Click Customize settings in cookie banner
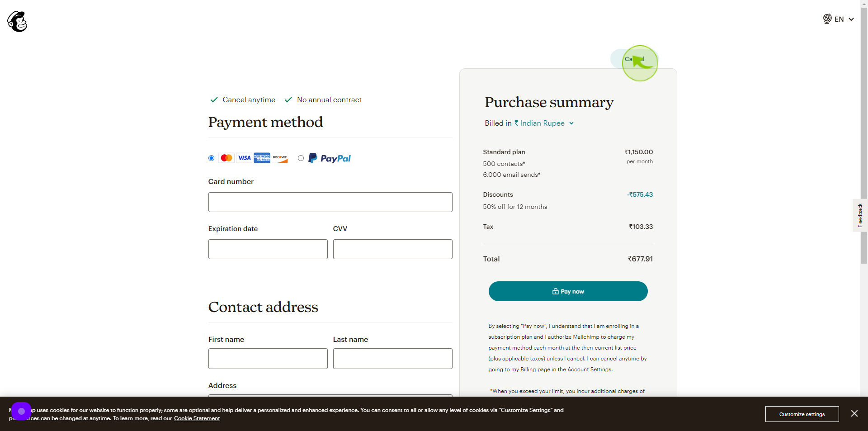This screenshot has height=431, width=868. 802,414
